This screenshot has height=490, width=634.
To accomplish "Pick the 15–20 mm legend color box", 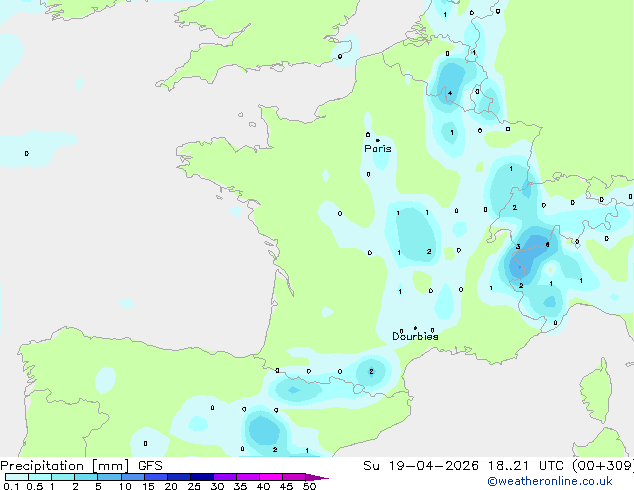I will coord(155,477).
